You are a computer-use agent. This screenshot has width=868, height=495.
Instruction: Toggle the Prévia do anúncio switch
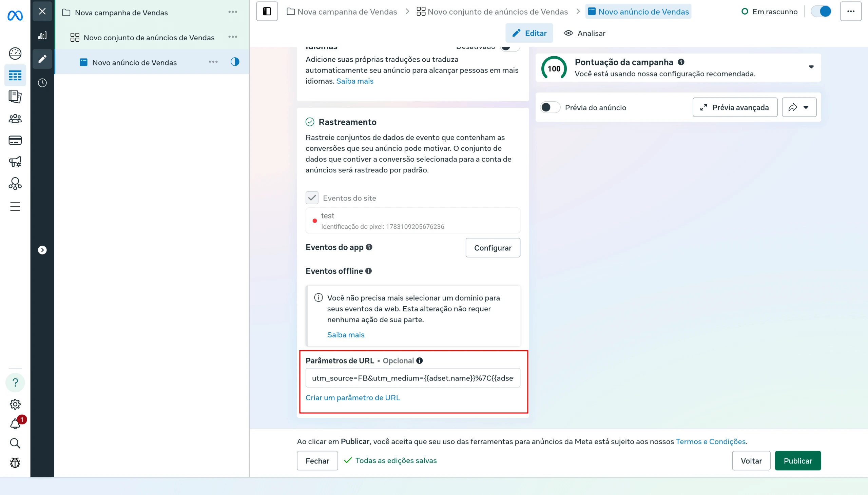550,107
